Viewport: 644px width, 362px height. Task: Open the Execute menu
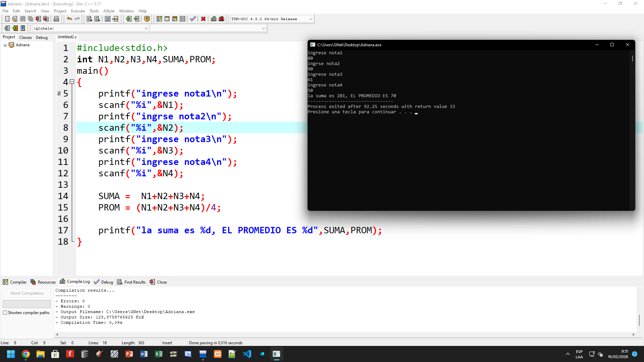point(78,11)
